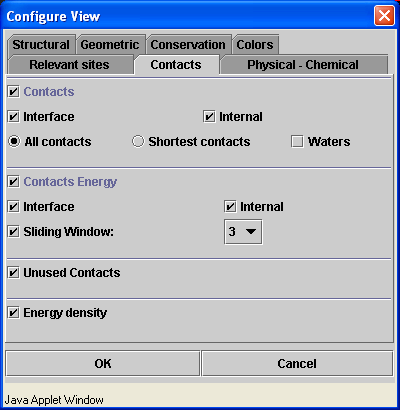Disable the Contacts Energy checkbox
This screenshot has height=410, width=400.
click(13, 182)
